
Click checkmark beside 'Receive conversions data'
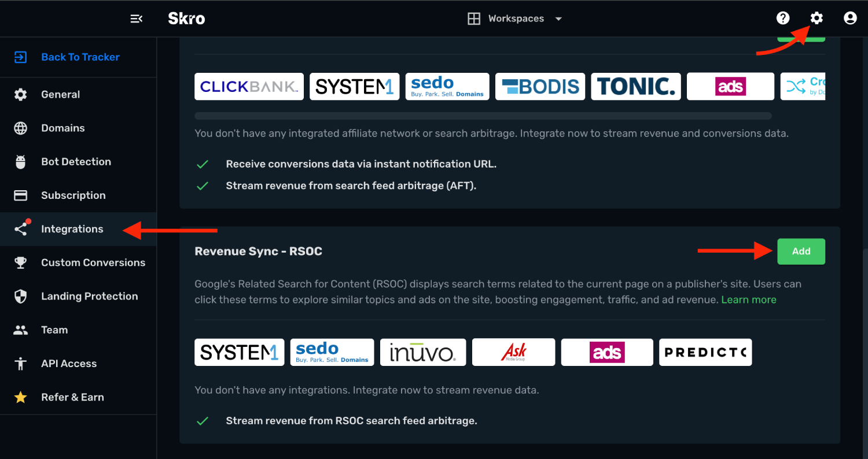click(x=203, y=164)
